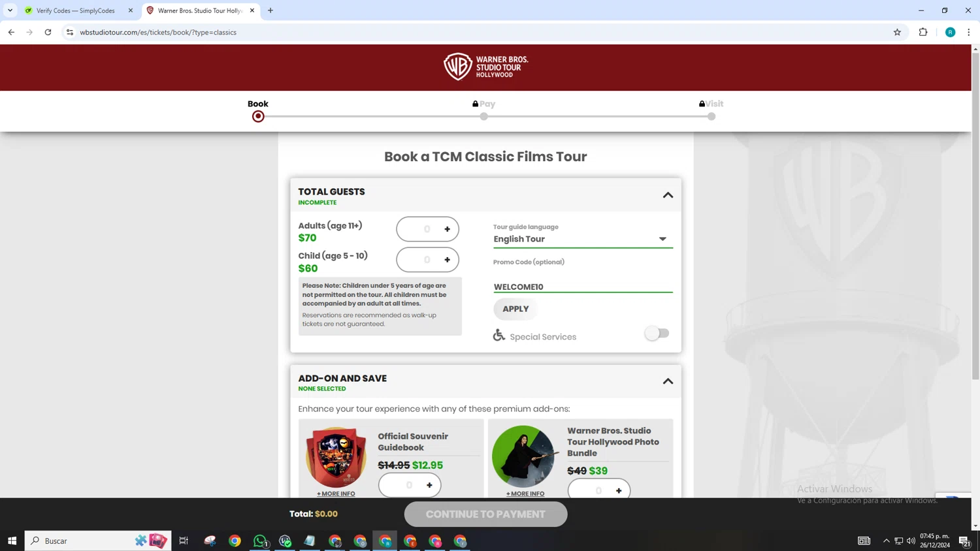Open the Chrome profile avatar
This screenshot has width=980, height=551.
click(x=951, y=32)
